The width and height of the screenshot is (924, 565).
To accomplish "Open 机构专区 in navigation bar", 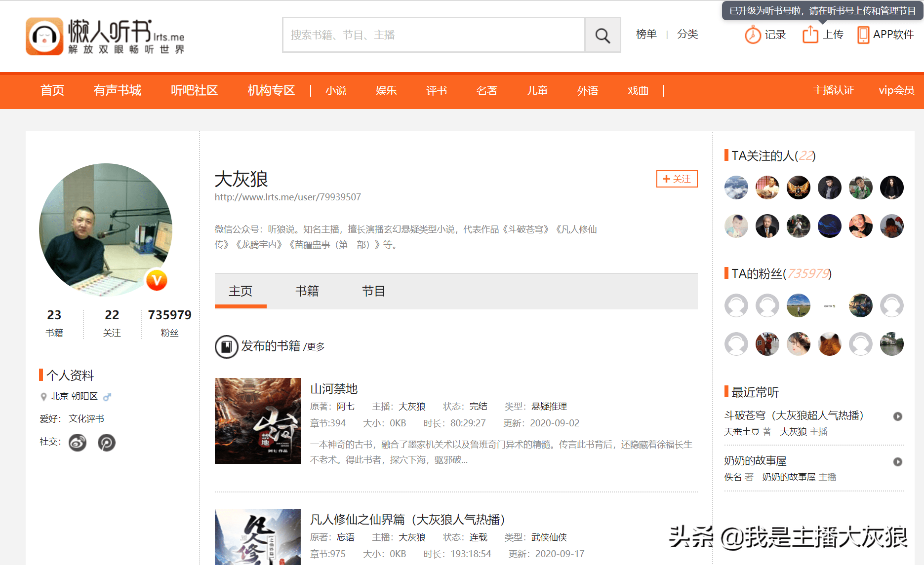I will tap(271, 90).
